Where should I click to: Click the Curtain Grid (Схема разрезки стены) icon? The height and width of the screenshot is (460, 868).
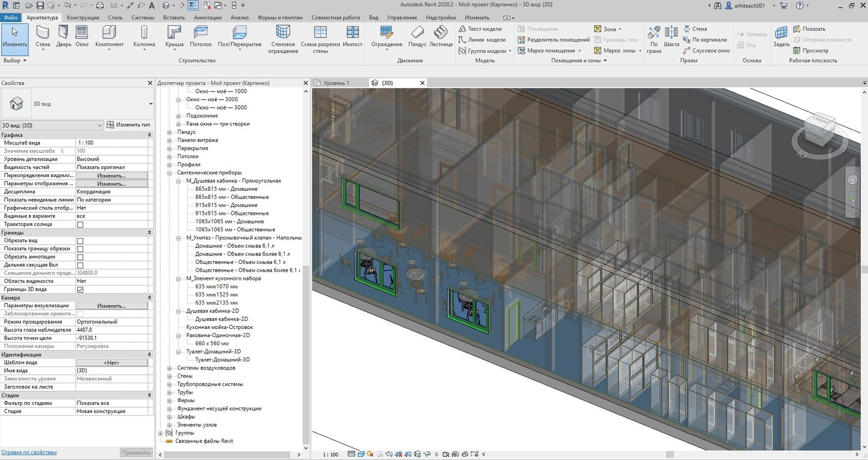(x=320, y=33)
